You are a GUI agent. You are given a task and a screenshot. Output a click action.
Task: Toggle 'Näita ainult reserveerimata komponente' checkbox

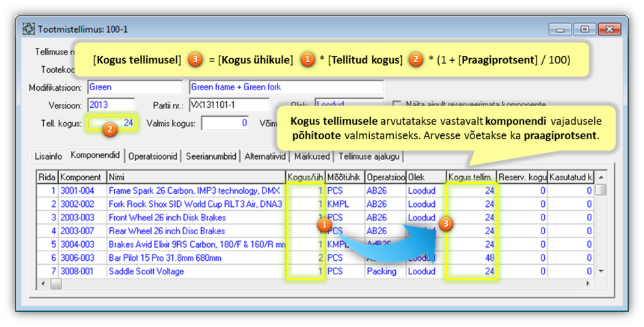click(x=397, y=104)
